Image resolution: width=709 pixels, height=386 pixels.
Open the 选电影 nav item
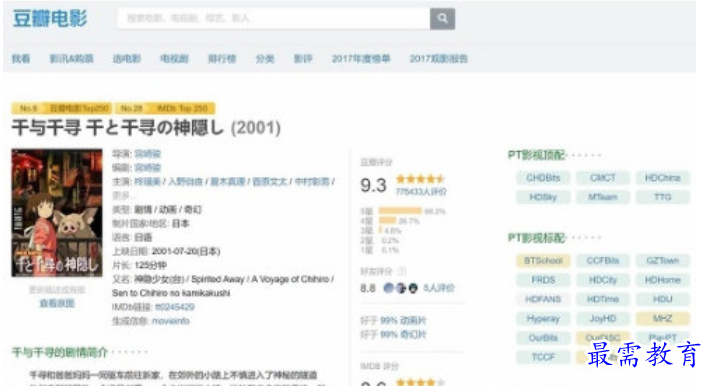[x=127, y=59]
